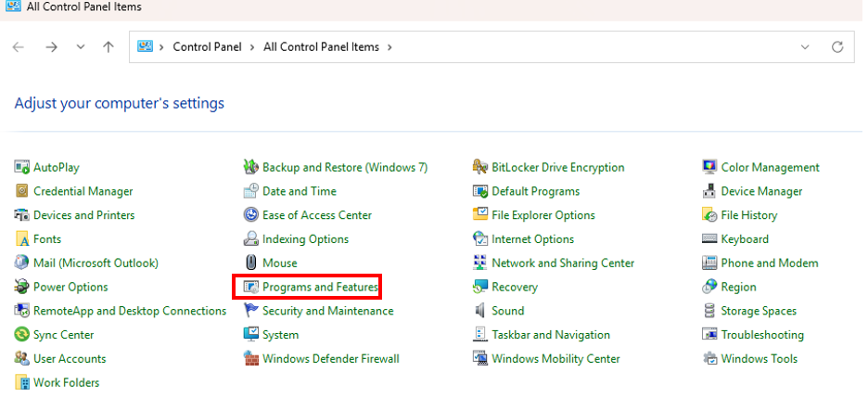Select the Device Manager icon
The image size is (868, 398).
[x=709, y=191]
